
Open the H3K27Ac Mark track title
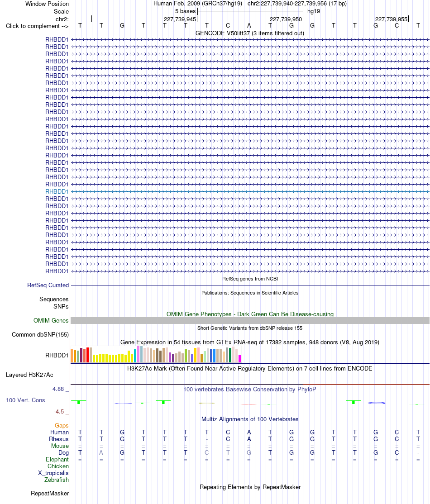click(250, 368)
